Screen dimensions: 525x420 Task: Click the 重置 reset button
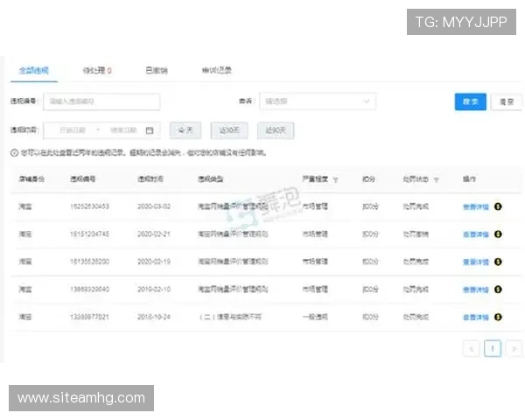coord(507,101)
